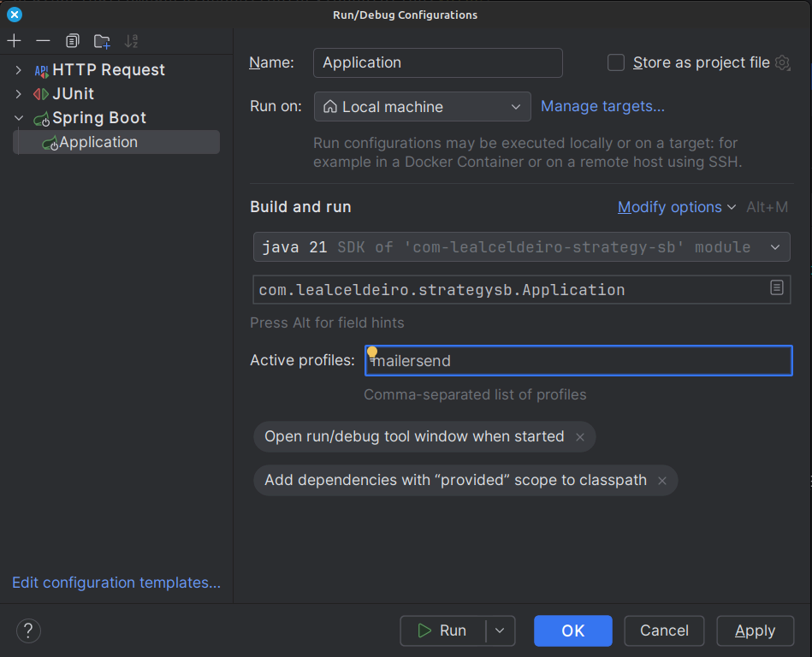Image resolution: width=812 pixels, height=657 pixels.
Task: Open the main class browser icon
Action: 777,289
